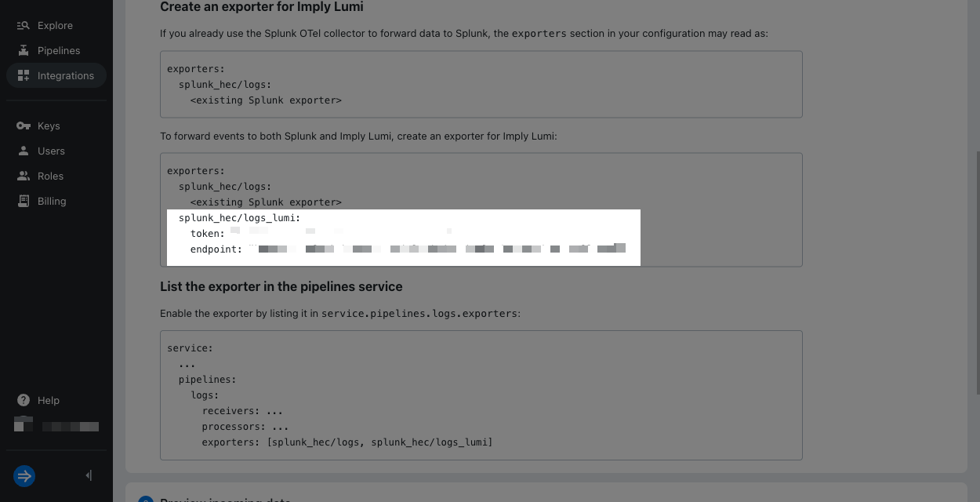
Task: Click the Billing document icon
Action: pos(23,201)
